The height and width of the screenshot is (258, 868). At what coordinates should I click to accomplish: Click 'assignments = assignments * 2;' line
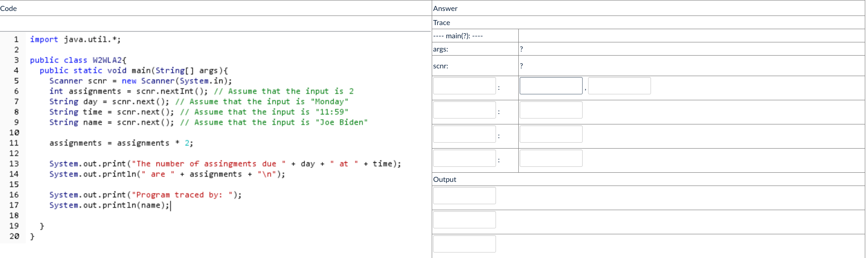121,143
